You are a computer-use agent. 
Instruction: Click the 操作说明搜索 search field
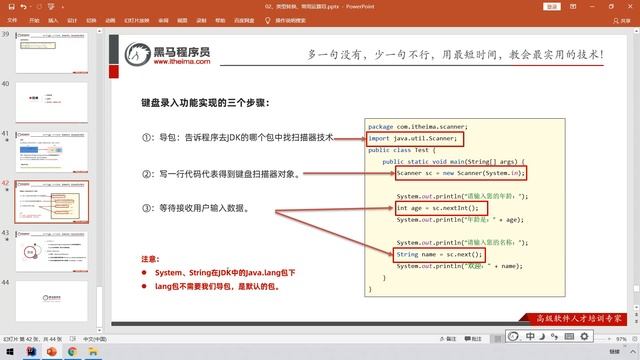290,20
